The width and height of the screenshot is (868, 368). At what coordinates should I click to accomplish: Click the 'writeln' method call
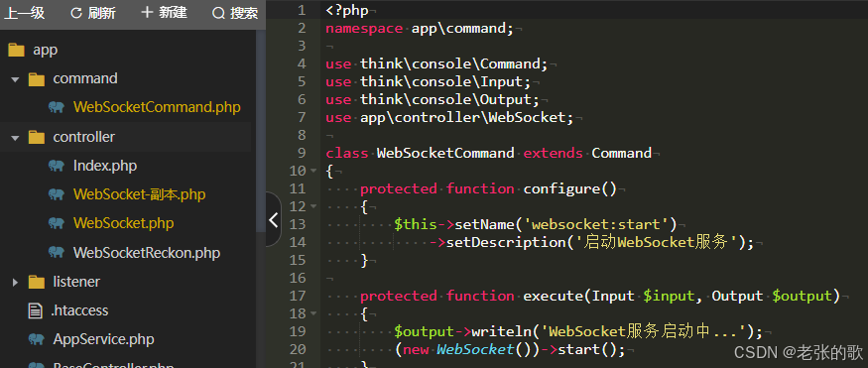click(502, 331)
